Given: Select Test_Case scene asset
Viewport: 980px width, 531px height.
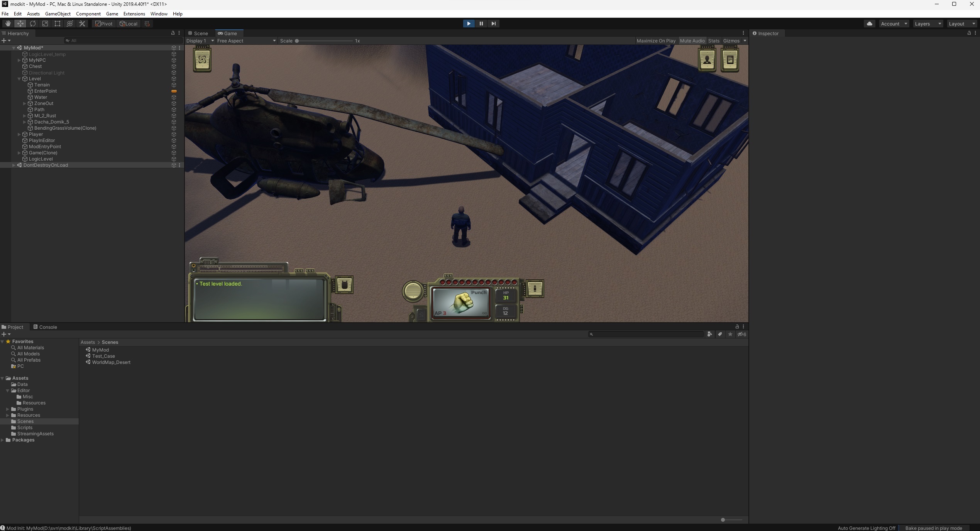Looking at the screenshot, I should (103, 356).
